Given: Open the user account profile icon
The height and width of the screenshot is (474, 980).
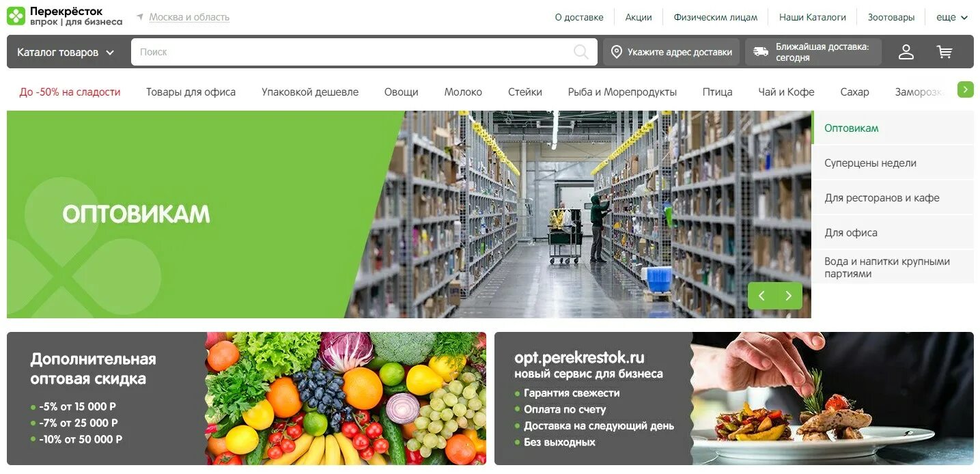Looking at the screenshot, I should tap(906, 52).
